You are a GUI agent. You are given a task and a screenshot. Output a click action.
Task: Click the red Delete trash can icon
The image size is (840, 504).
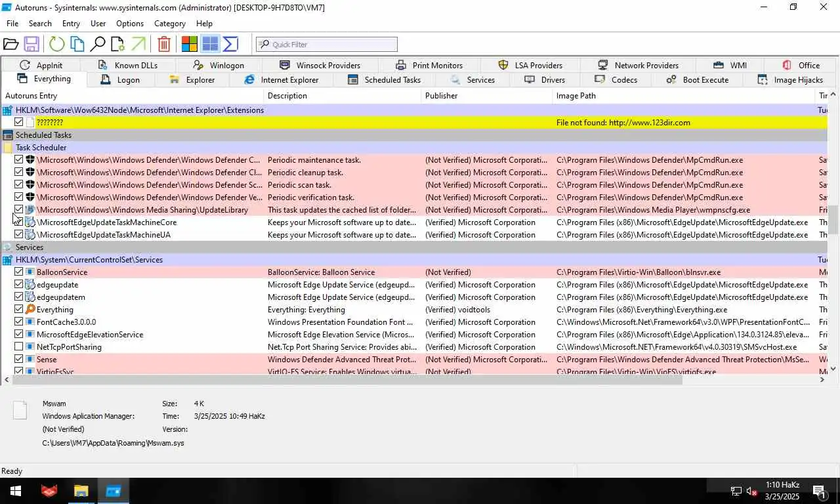click(164, 44)
